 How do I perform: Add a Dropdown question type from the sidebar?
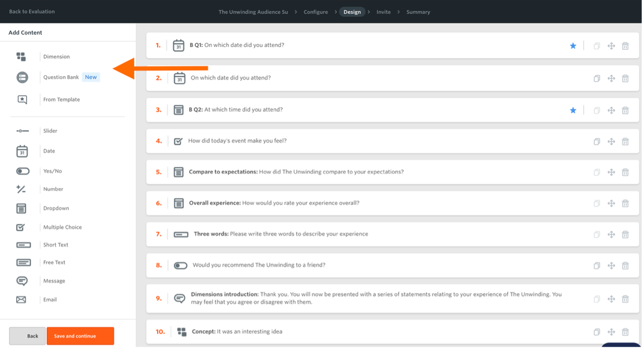pyautogui.click(x=56, y=208)
